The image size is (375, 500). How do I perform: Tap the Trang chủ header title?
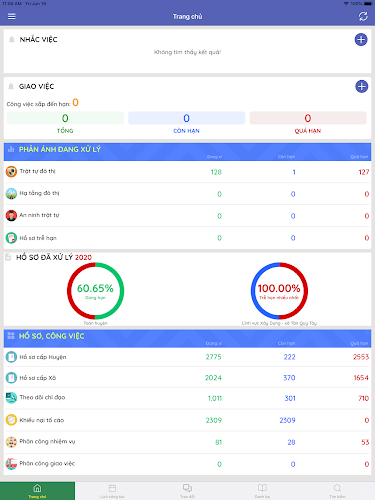(187, 16)
